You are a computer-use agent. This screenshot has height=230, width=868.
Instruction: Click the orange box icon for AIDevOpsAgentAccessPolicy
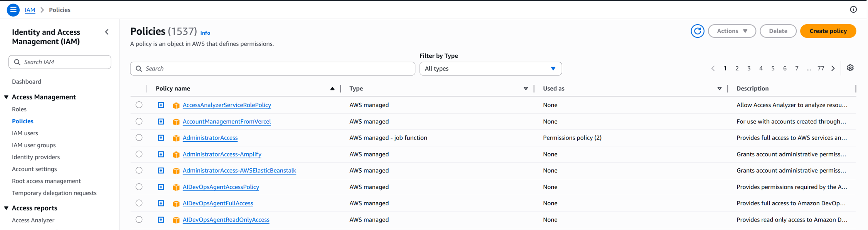click(176, 187)
